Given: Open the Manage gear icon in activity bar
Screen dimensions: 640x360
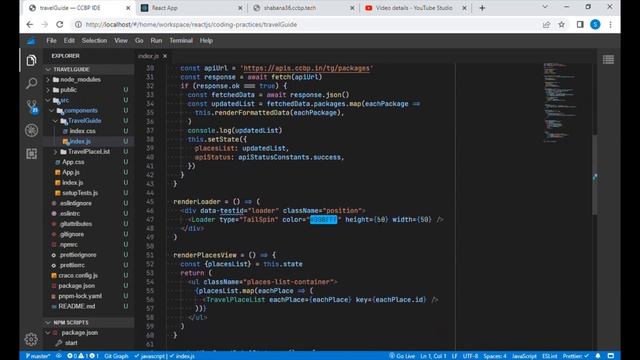Looking at the screenshot, I should point(31,339).
